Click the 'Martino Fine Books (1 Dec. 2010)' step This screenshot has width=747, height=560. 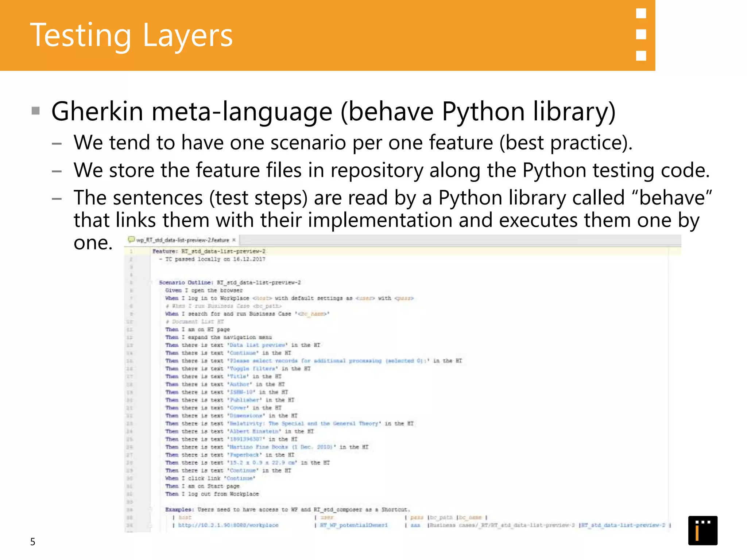click(267, 447)
